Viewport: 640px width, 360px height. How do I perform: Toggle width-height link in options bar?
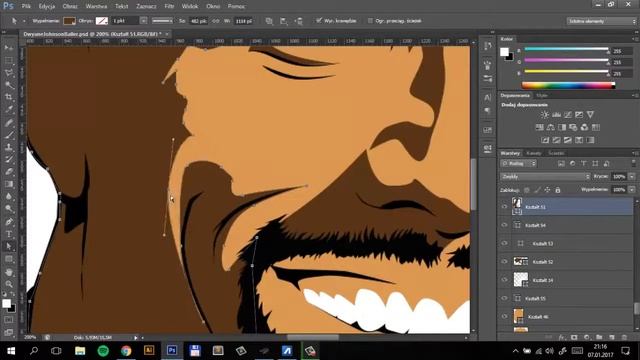pos(216,21)
